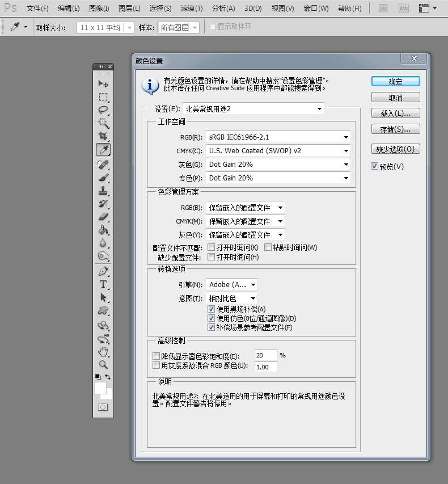
Task: Select the Paint Bucket tool
Action: coord(103,230)
